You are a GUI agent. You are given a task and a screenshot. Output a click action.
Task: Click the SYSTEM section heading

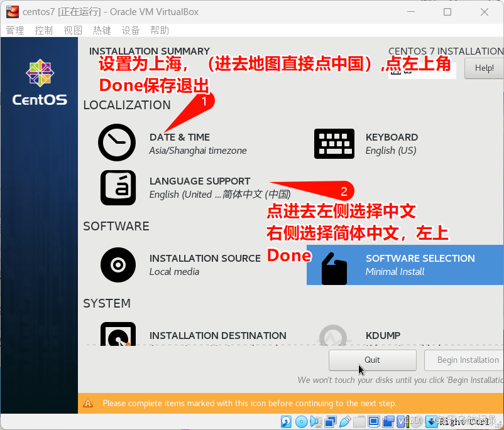point(107,303)
